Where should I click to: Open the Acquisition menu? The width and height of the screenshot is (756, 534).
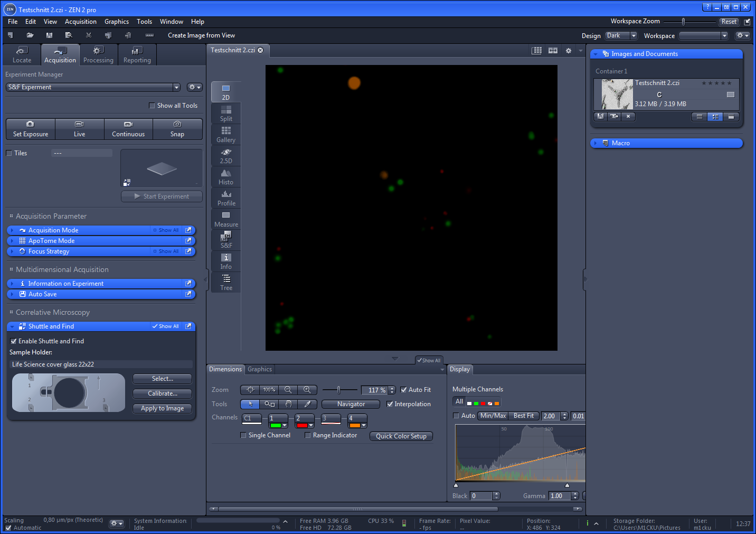point(80,22)
